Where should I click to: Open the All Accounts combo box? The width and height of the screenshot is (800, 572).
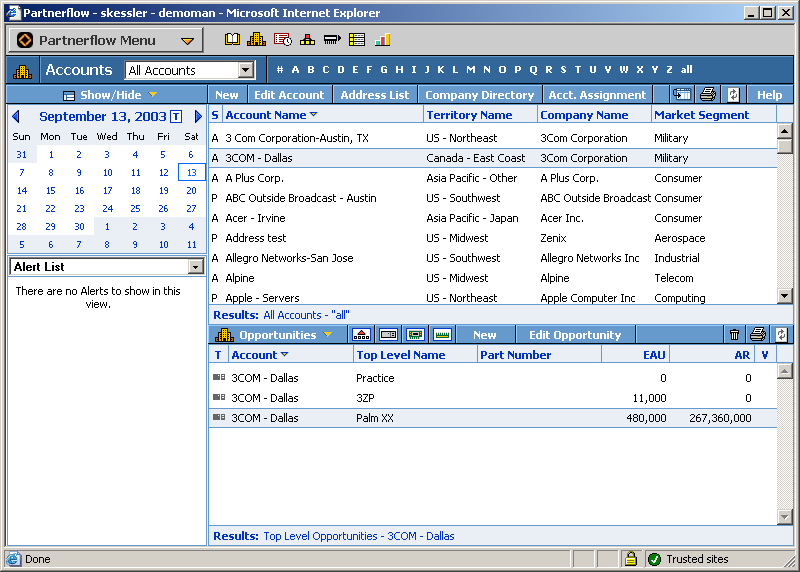[190, 70]
